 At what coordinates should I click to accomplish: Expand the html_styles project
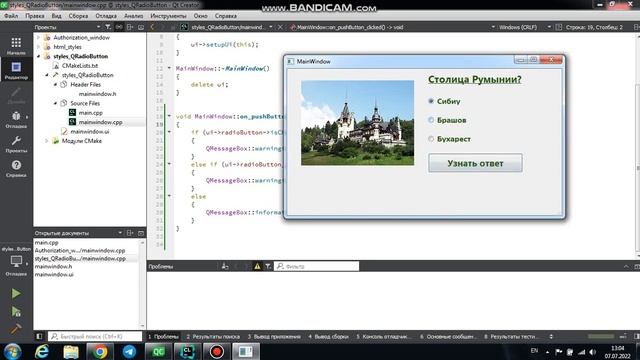click(x=39, y=47)
